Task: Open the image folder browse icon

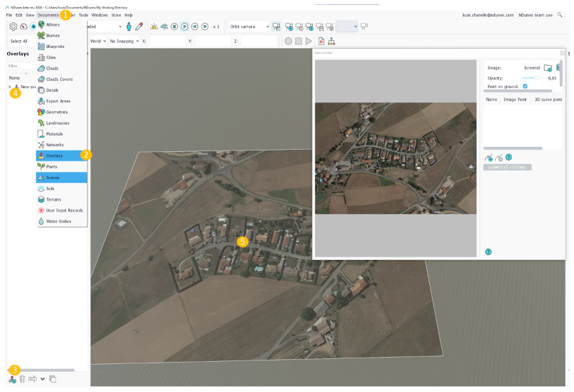Action: [x=547, y=68]
